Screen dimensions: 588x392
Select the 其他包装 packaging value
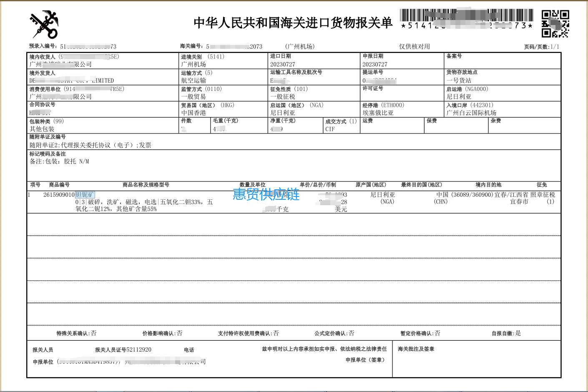(x=42, y=129)
